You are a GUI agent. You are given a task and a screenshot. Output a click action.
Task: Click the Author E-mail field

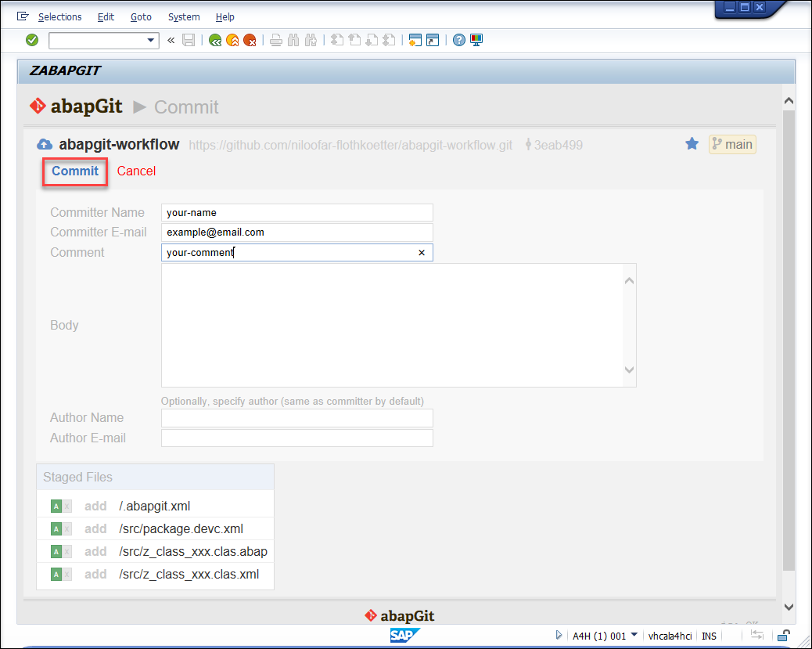pyautogui.click(x=296, y=438)
